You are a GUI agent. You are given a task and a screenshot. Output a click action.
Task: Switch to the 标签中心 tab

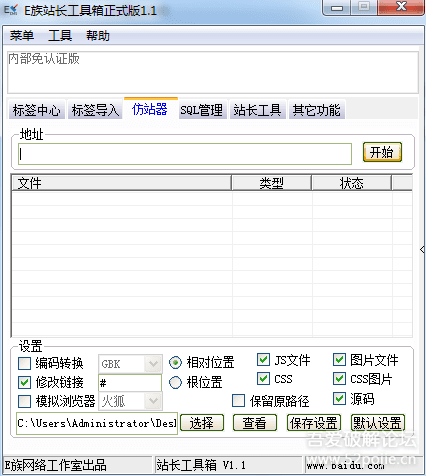(x=37, y=110)
